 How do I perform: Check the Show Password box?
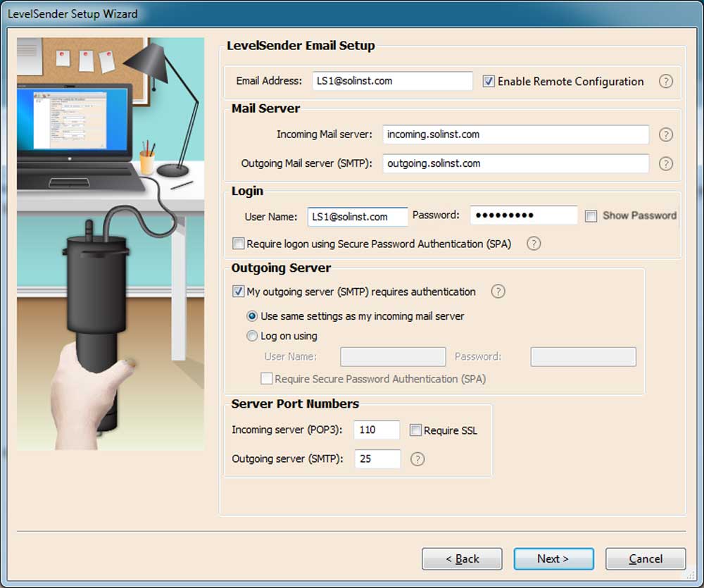click(591, 215)
